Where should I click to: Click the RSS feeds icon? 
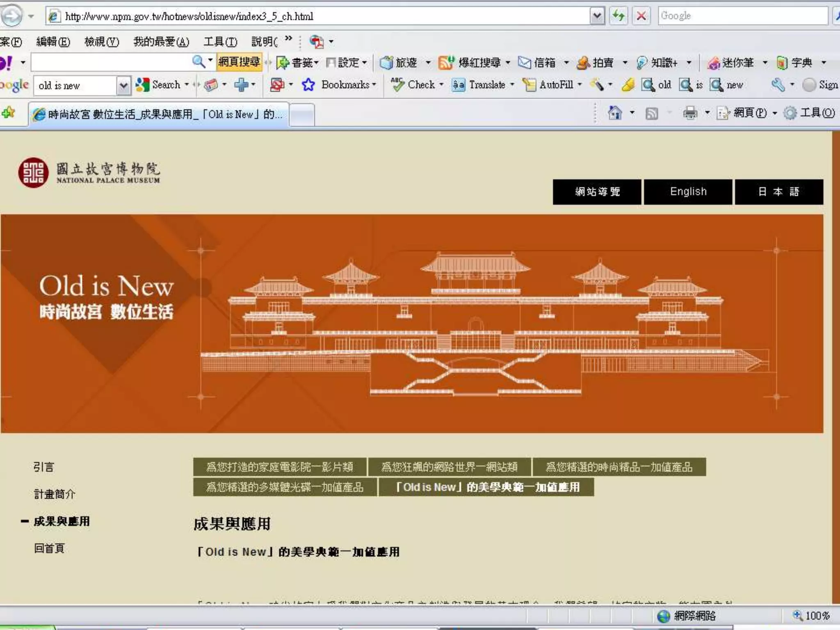coord(651,113)
